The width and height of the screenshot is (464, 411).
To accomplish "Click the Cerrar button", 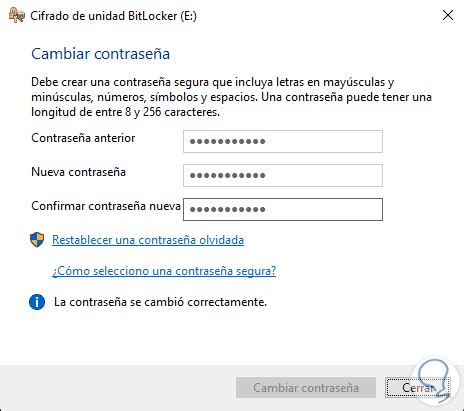I will click(418, 388).
